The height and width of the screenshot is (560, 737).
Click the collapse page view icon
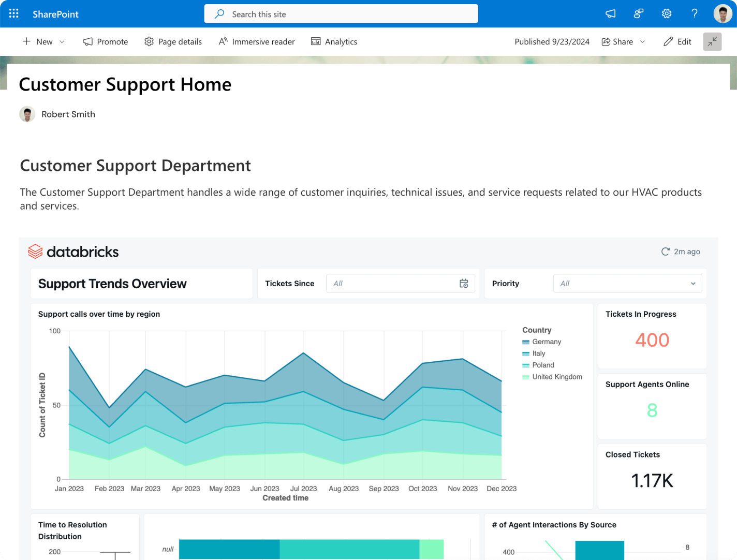pyautogui.click(x=712, y=41)
